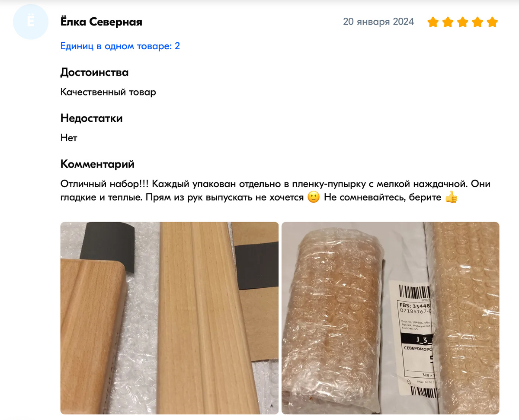
Task: Click the fifth rating star
Action: tap(493, 22)
